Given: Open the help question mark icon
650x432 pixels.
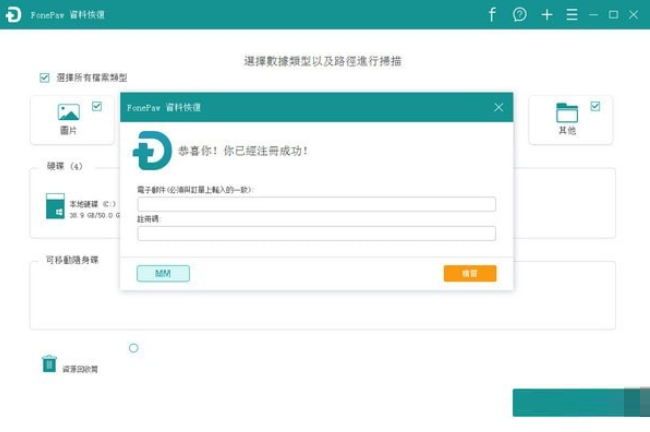Looking at the screenshot, I should [519, 15].
